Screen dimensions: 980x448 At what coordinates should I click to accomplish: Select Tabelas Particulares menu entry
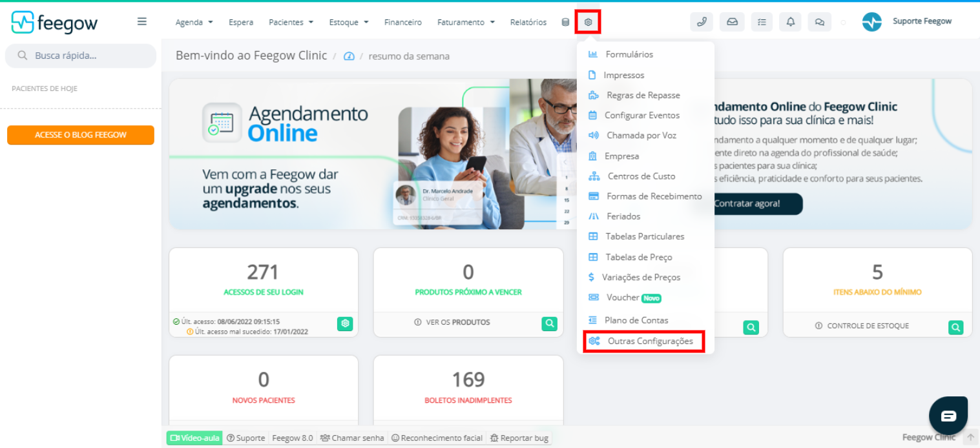tap(645, 236)
